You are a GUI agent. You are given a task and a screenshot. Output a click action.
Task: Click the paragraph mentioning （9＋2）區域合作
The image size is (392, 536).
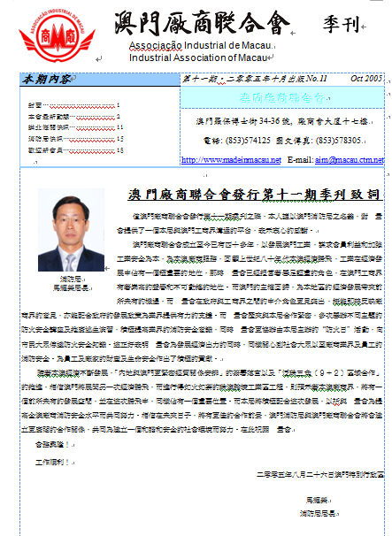coord(202,401)
